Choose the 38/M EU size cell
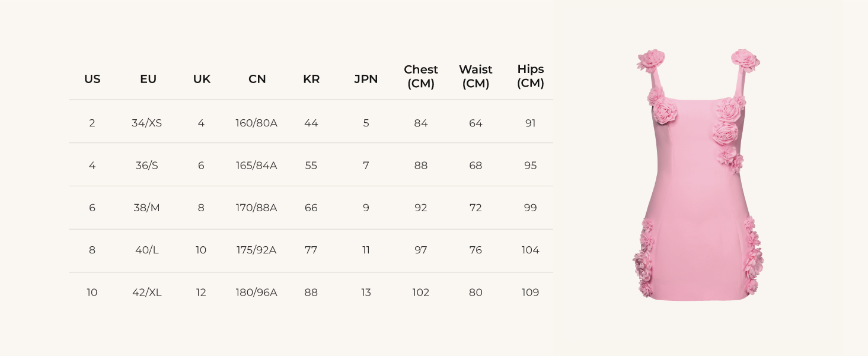Image resolution: width=868 pixels, height=356 pixels. 147,208
